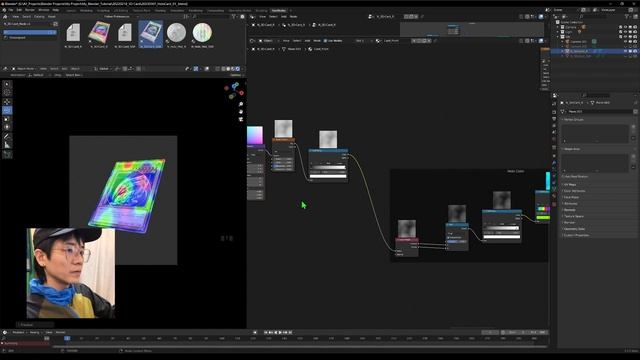Disable rendering for the Camera collection

(x=635, y=27)
